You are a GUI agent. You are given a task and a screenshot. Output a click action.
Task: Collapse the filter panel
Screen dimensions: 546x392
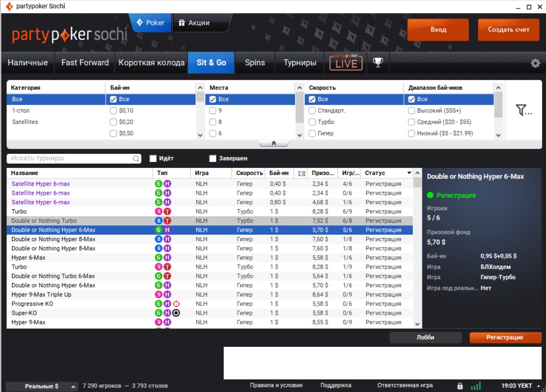274,144
